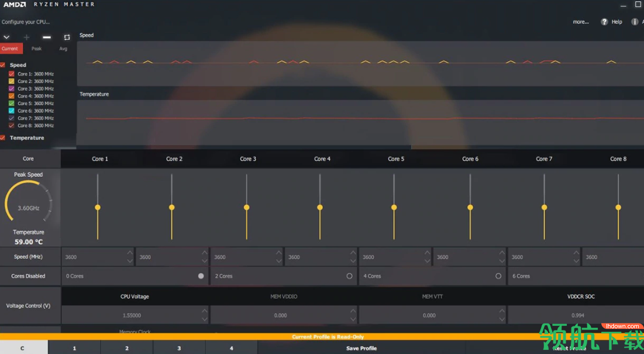Toggle Core 1: 3600 MHz checkbox
The image size is (644, 354).
tap(12, 74)
